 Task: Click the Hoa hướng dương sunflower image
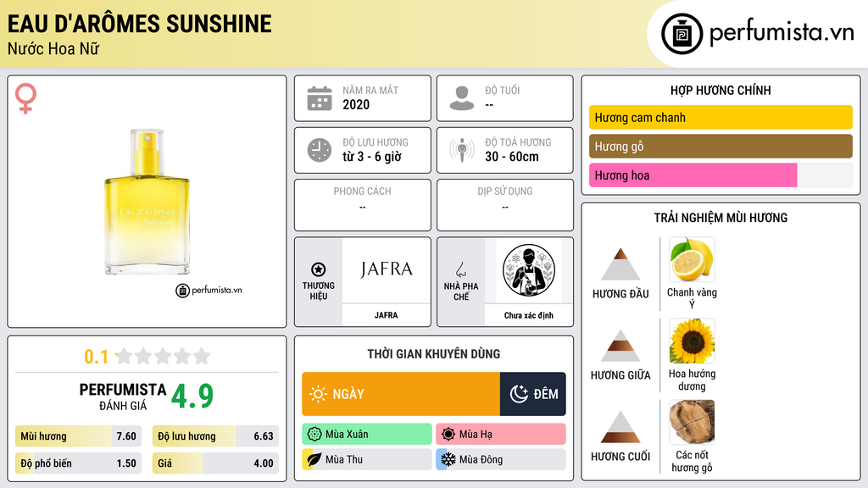(692, 341)
